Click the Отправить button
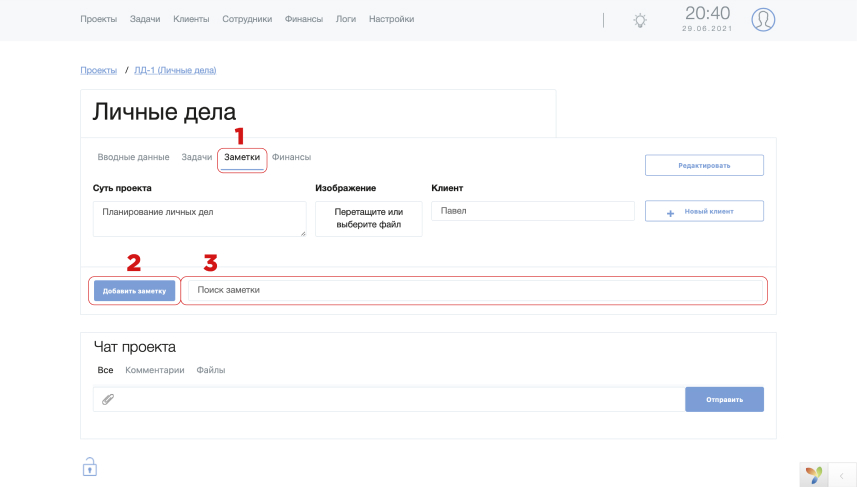 pyautogui.click(x=724, y=400)
